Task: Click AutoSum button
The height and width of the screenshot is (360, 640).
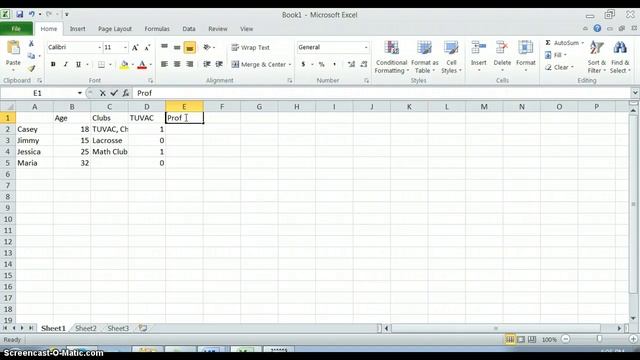Action: tap(562, 43)
